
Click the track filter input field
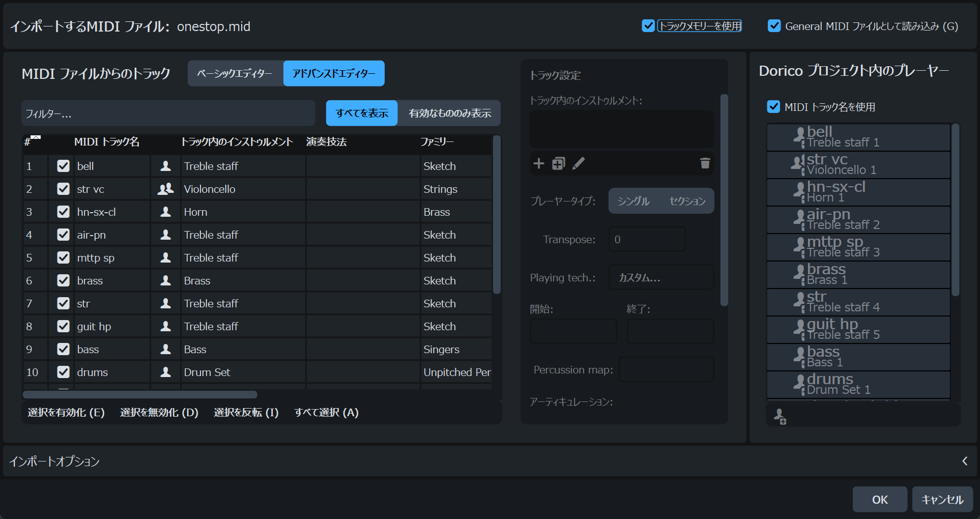168,113
